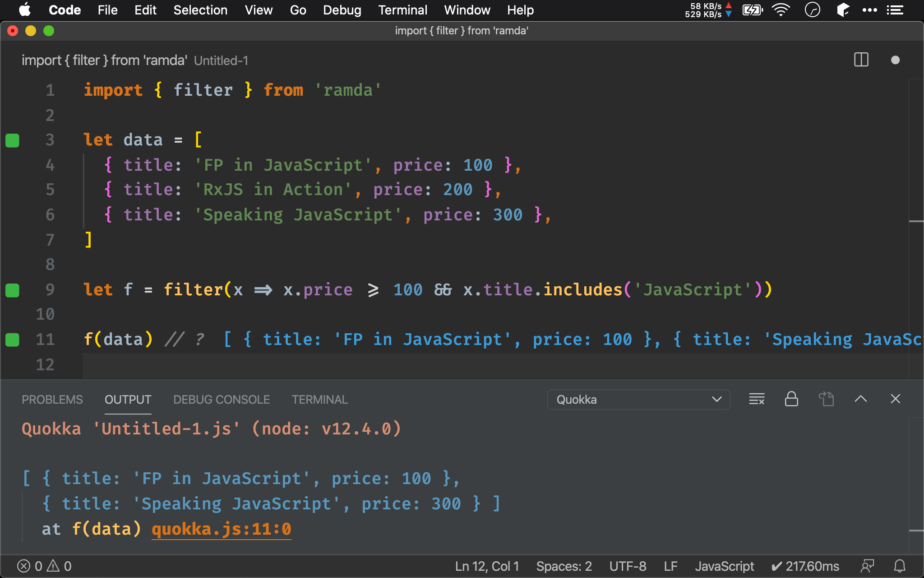
Task: Open the DEBUG CONSOLE tab
Action: click(222, 400)
